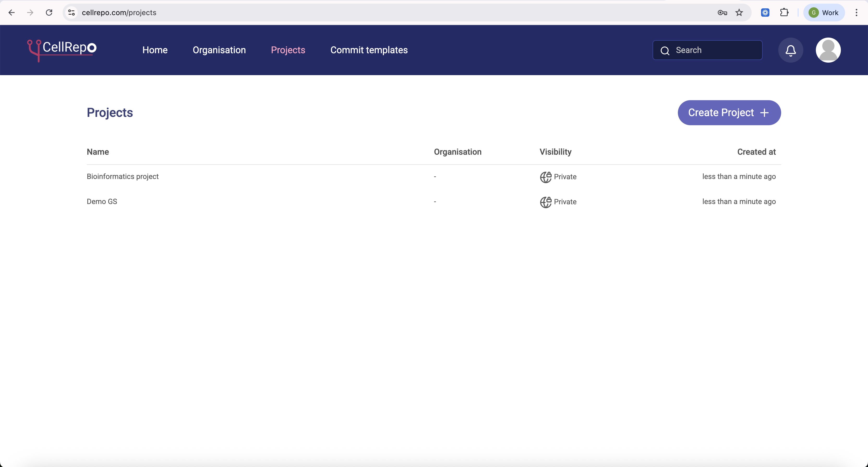This screenshot has width=868, height=467.
Task: Click the password manager key icon
Action: click(722, 13)
